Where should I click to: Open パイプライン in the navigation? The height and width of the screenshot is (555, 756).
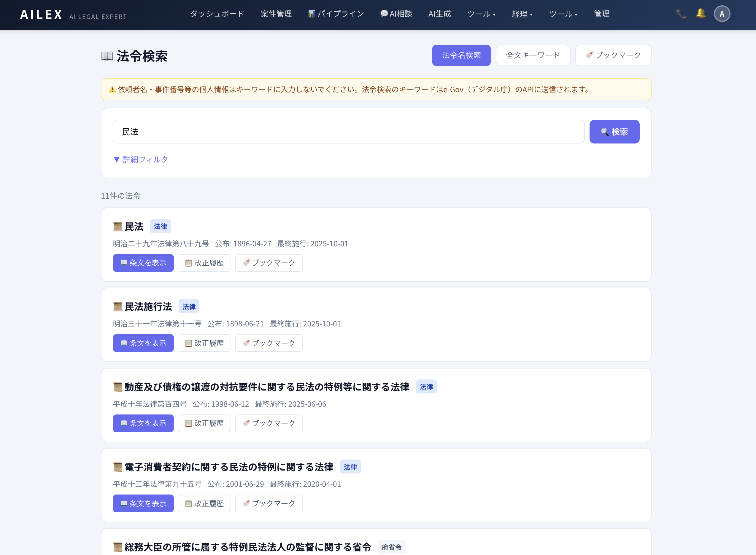[x=336, y=14]
